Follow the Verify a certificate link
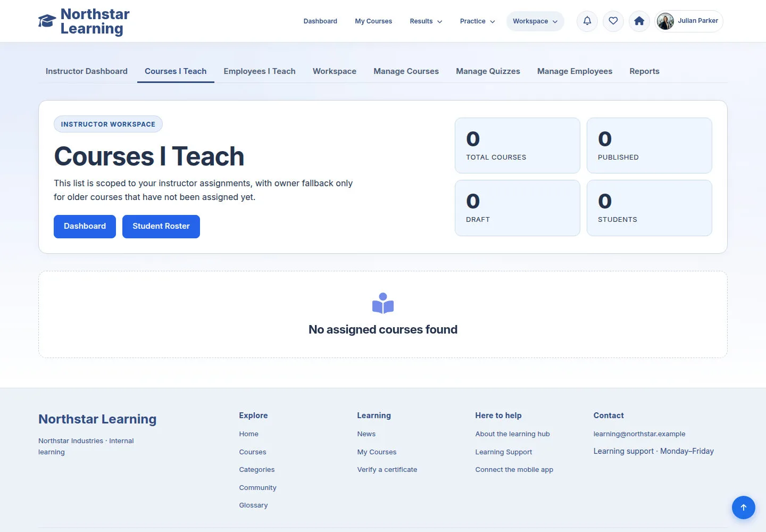Screen dimensions: 766x532 click(x=387, y=470)
